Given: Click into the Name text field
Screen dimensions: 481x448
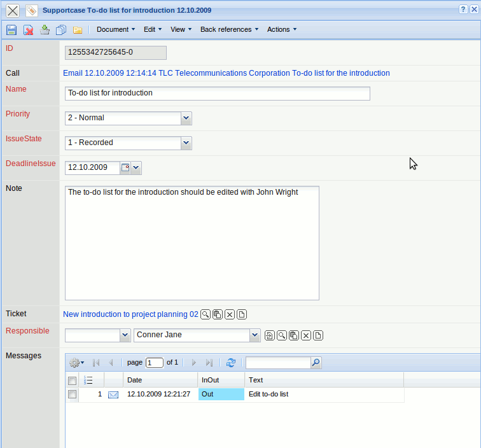Looking at the screenshot, I should coord(217,93).
